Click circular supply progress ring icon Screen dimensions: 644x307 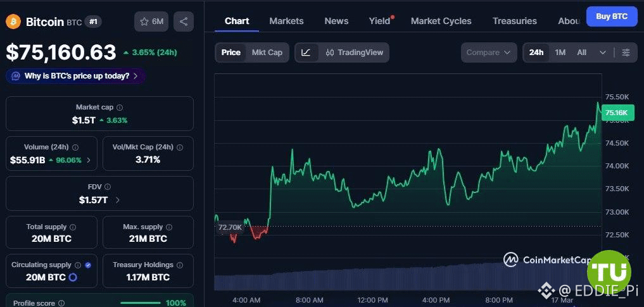pos(73,277)
